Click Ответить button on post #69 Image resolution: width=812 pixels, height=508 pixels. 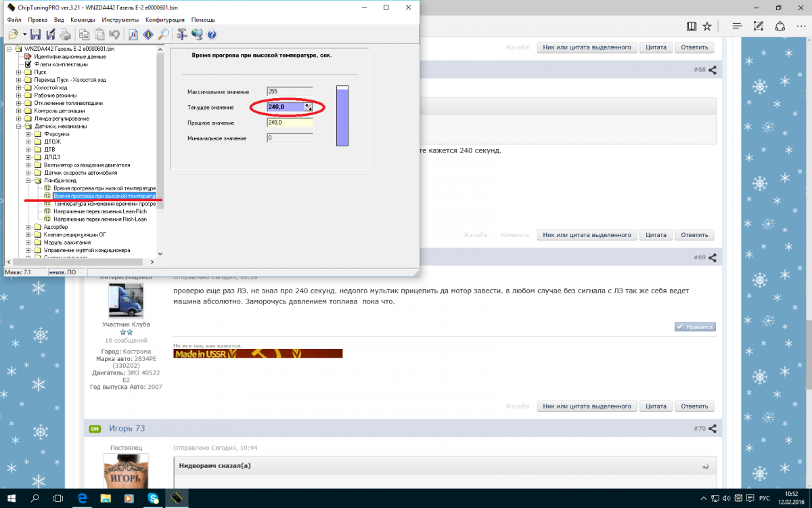[x=694, y=406]
